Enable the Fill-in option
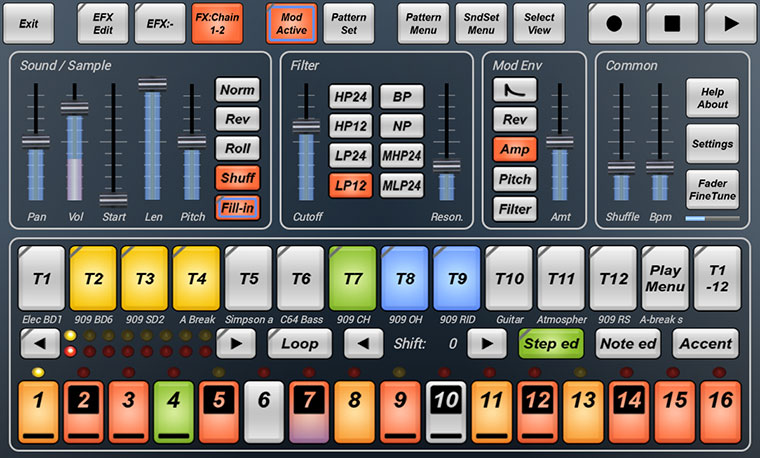This screenshot has width=760, height=458. tap(237, 208)
